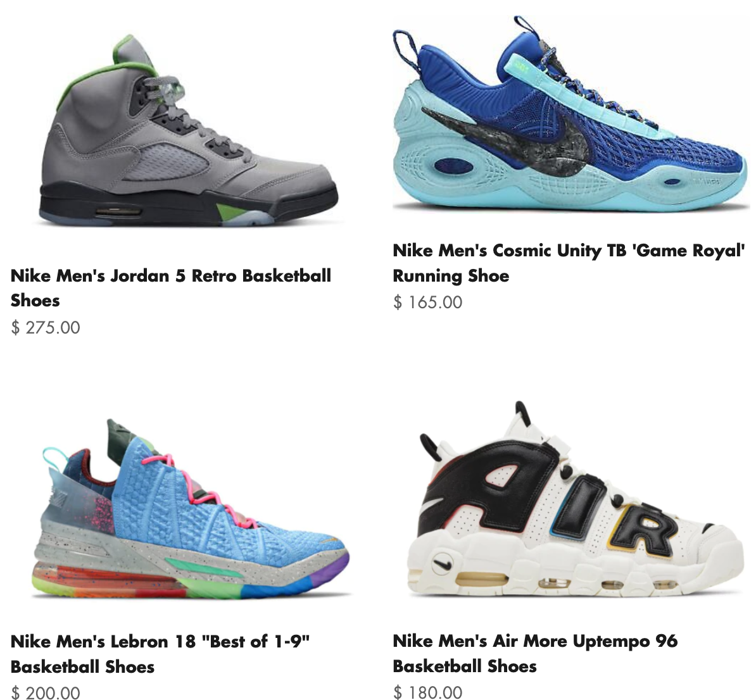Click the Cosmic Unity TB 'Game Royal' title
756x700 pixels.
coord(569,263)
